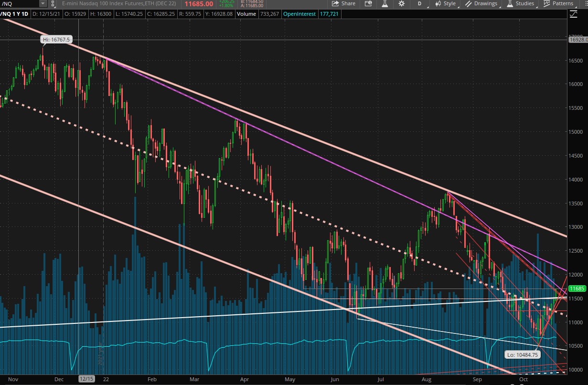Expand the /NQ symbol dropdown arrow
The width and height of the screenshot is (588, 385).
[x=43, y=3]
